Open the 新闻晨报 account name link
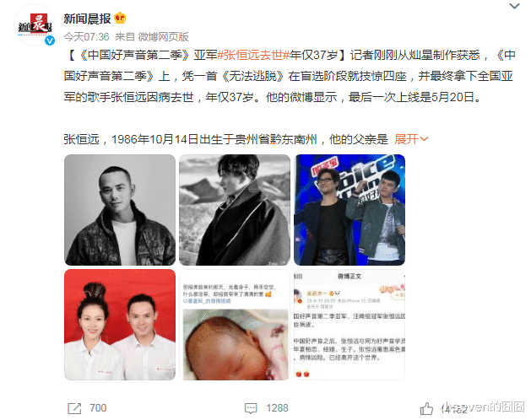Viewport: 531px width, 420px height. [x=87, y=19]
